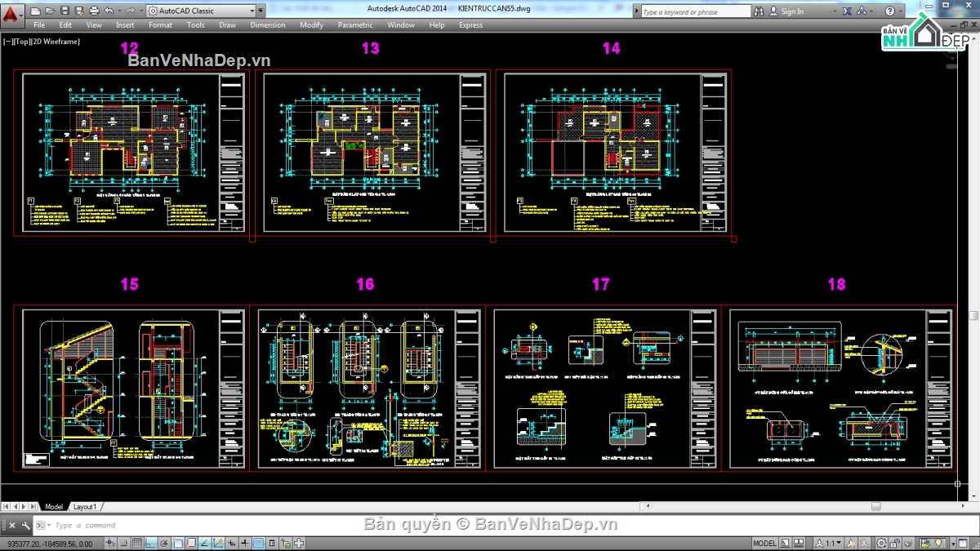980x551 pixels.
Task: Toggle Snap Mode in the status bar
Action: (124, 543)
